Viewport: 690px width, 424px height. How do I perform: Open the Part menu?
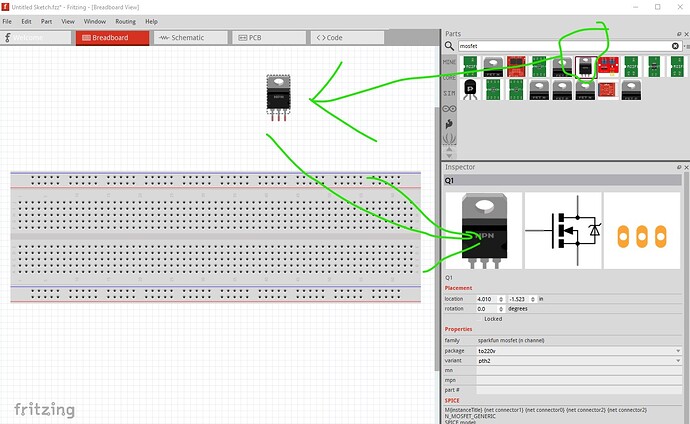point(46,21)
